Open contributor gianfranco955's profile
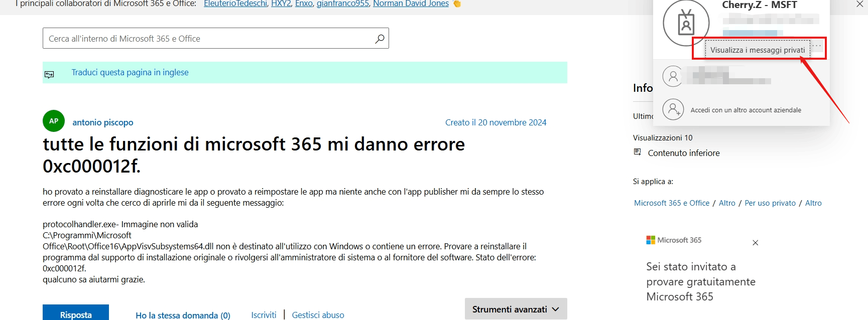868x320 pixels. click(343, 4)
